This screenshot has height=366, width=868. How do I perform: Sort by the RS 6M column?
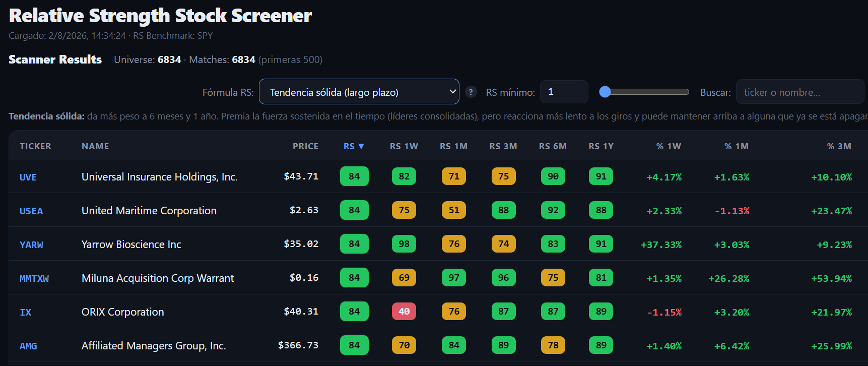[x=553, y=146]
